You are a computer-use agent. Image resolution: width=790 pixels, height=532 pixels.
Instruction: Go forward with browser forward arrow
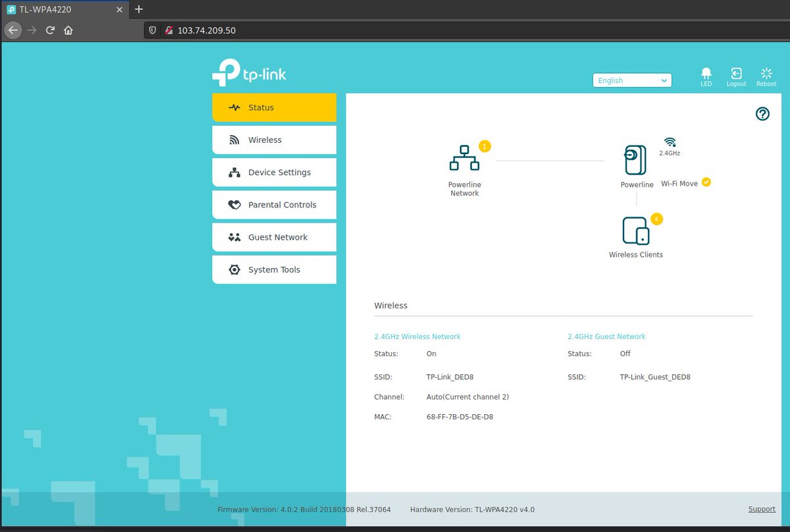coord(32,30)
